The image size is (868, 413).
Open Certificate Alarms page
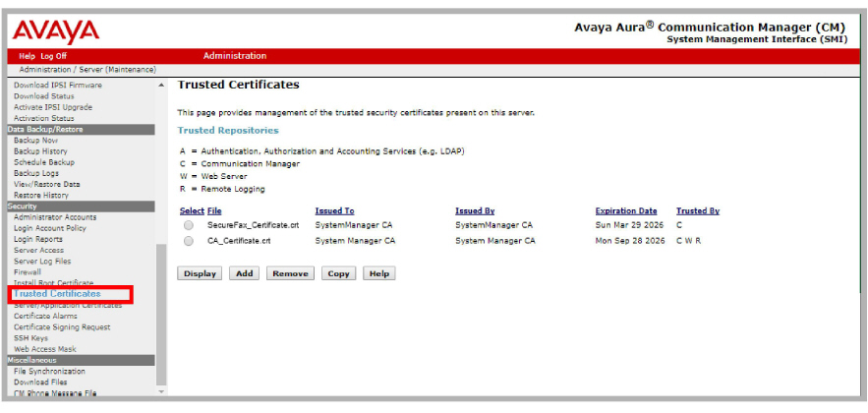[x=45, y=316]
